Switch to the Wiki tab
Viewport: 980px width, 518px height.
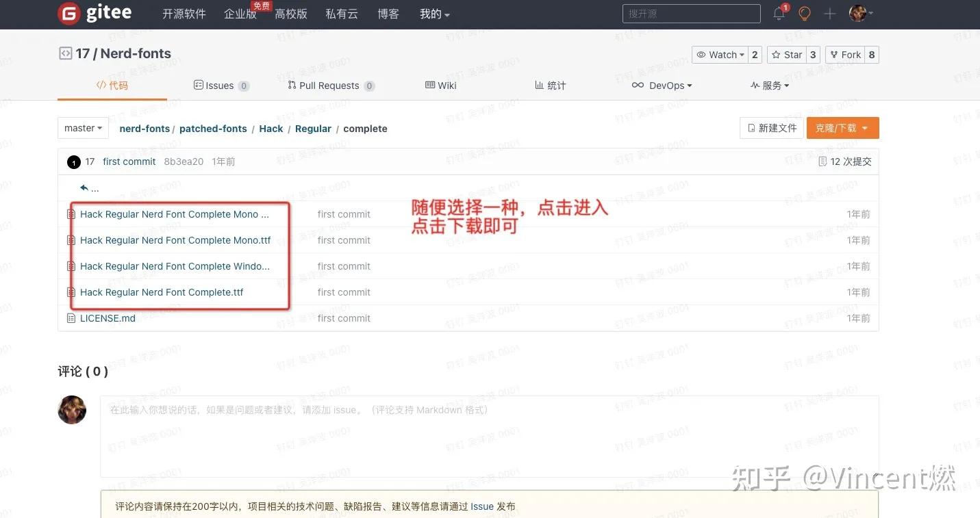click(441, 86)
